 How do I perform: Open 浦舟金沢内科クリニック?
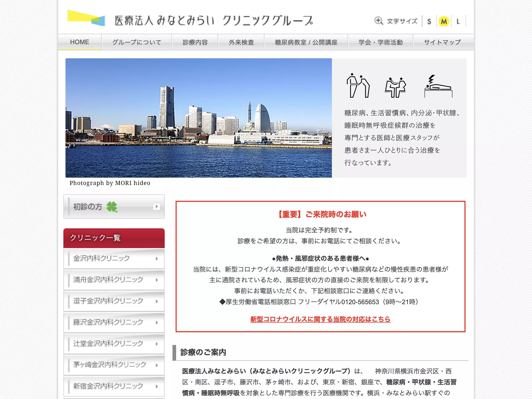click(114, 280)
